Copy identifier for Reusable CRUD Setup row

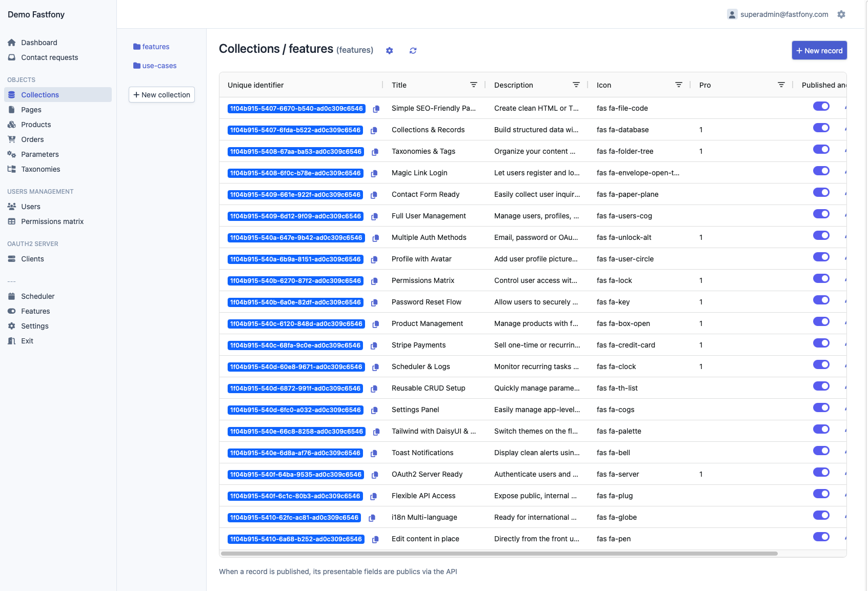pyautogui.click(x=374, y=389)
